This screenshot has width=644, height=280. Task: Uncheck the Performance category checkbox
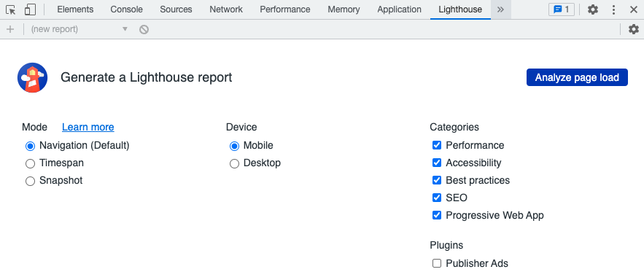[x=437, y=145]
